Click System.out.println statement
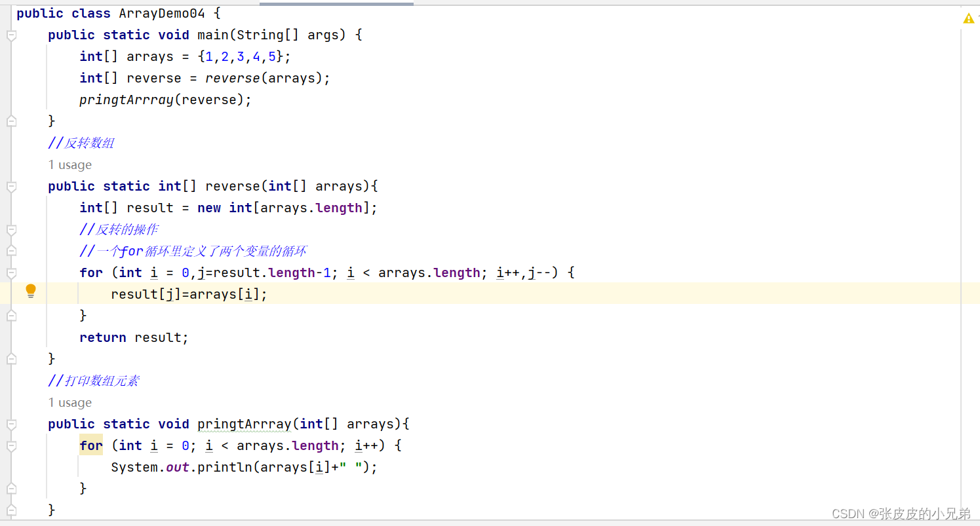The image size is (980, 526). point(245,468)
